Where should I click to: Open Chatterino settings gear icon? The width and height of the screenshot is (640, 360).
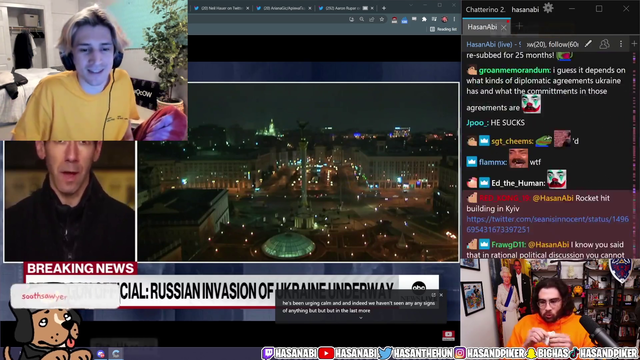pos(548,8)
